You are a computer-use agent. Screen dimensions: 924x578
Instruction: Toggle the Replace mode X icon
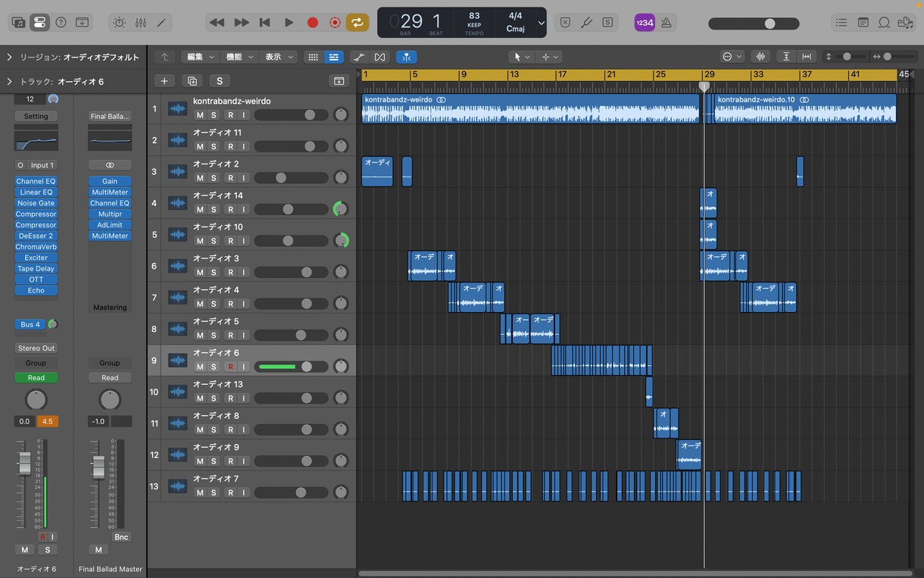coord(565,23)
